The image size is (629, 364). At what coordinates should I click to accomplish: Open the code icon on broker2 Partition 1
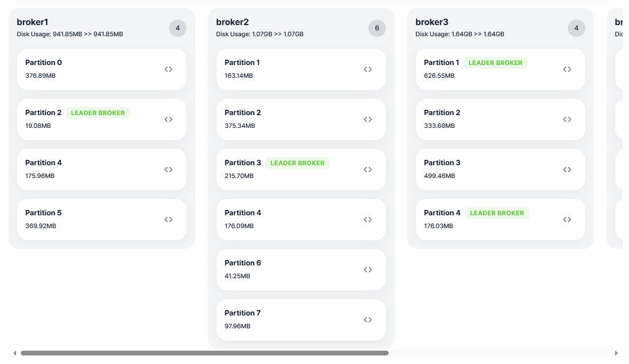click(x=368, y=69)
